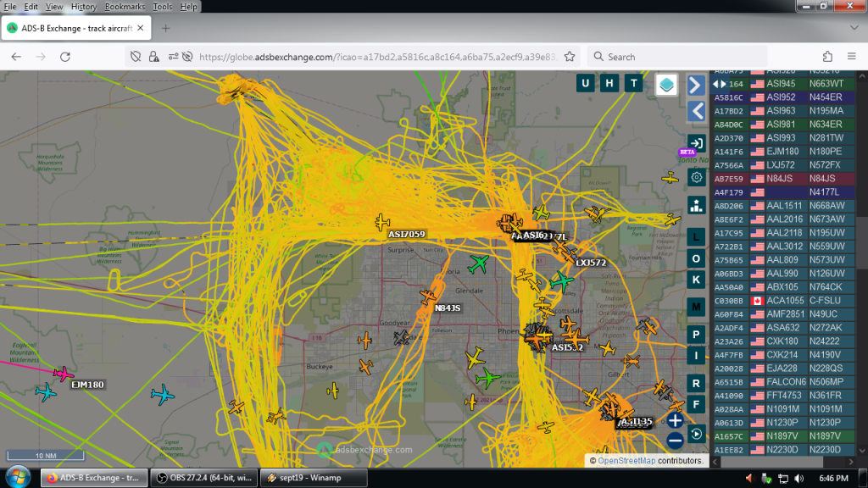Image resolution: width=868 pixels, height=488 pixels.
Task: Open the History menu
Action: tap(84, 7)
